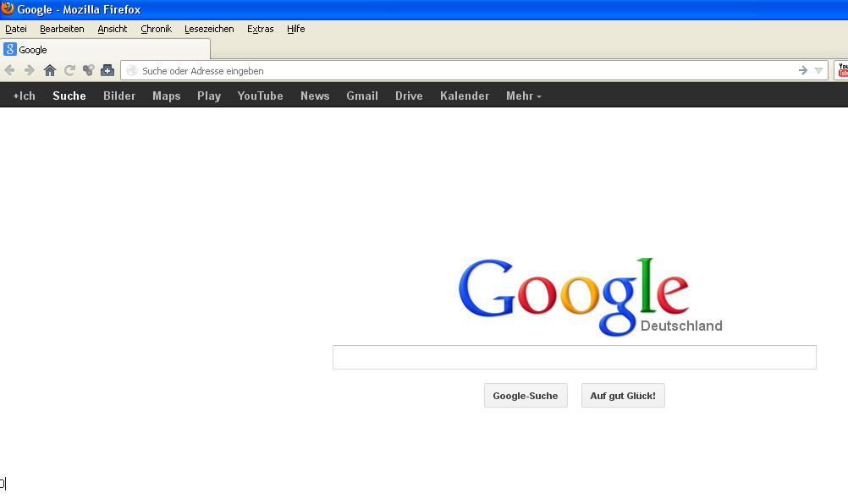Open the Bearbeiten menu

[x=62, y=29]
